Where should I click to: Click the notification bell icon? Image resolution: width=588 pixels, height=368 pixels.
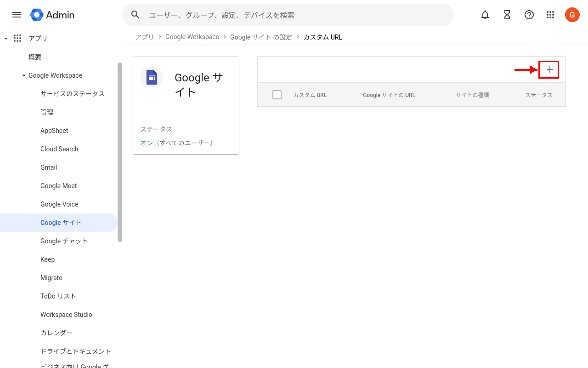tap(485, 15)
